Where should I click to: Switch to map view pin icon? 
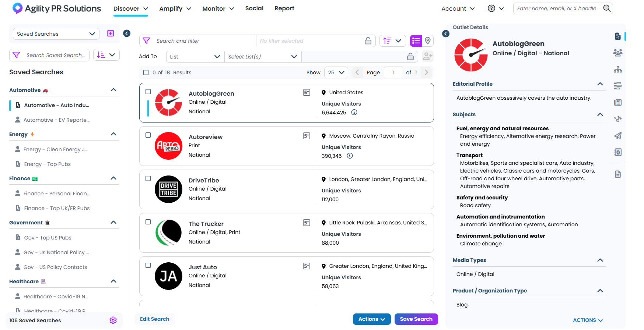click(x=428, y=41)
